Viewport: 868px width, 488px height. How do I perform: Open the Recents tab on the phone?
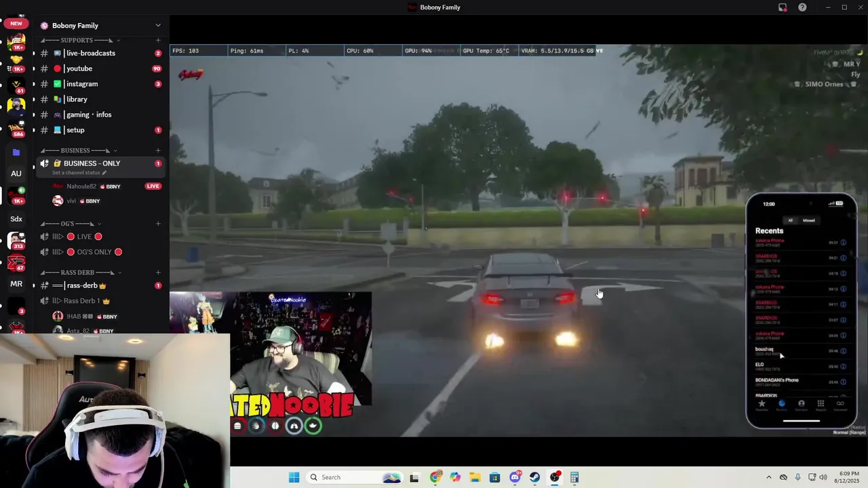(781, 405)
